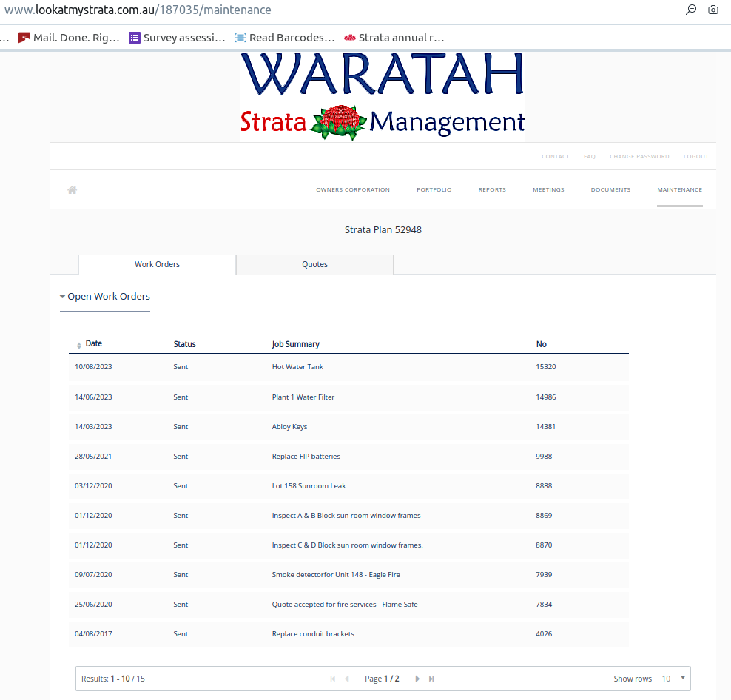Switch to the Quotes tab
731x700 pixels.
(x=314, y=264)
